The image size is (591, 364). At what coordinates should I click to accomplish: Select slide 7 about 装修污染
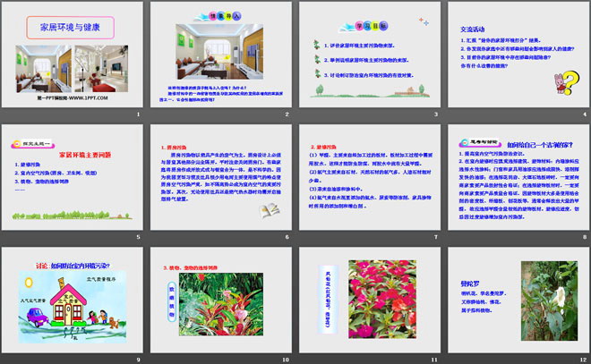tap(370, 177)
